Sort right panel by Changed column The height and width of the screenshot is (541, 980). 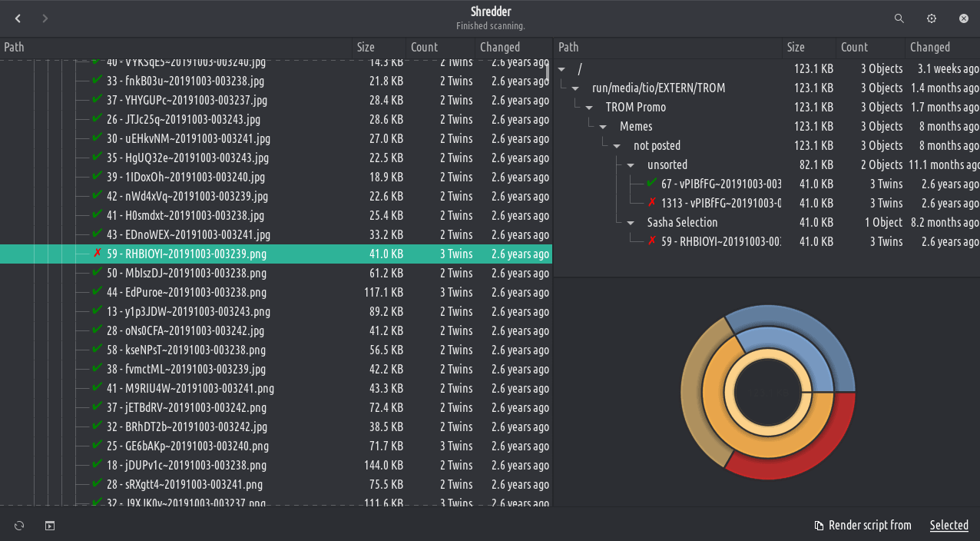pos(930,47)
